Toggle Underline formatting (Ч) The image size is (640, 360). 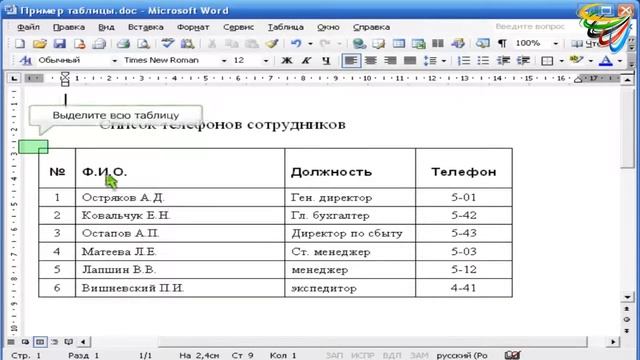(x=326, y=60)
